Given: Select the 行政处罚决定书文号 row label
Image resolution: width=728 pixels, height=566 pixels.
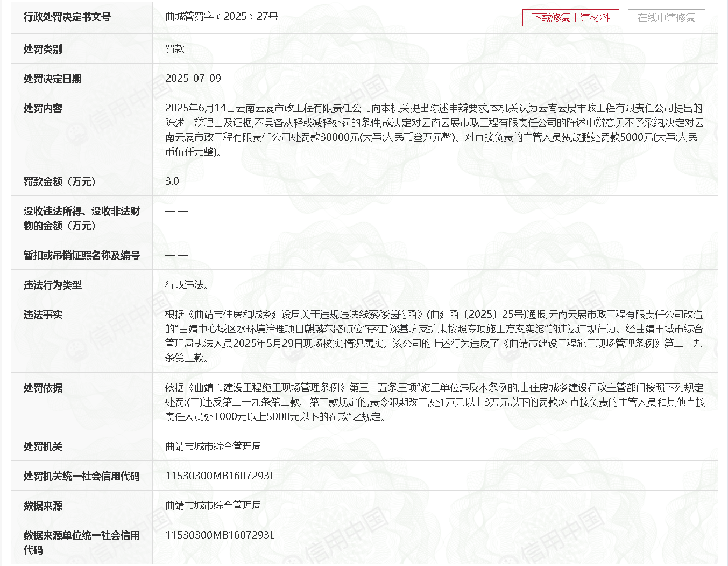Looking at the screenshot, I should click(x=67, y=17).
